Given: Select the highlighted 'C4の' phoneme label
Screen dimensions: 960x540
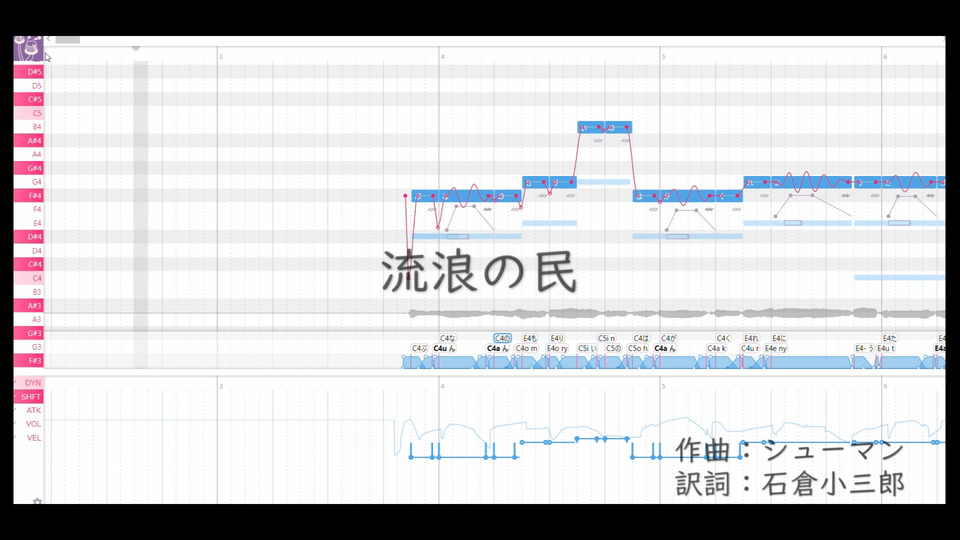Looking at the screenshot, I should point(502,338).
